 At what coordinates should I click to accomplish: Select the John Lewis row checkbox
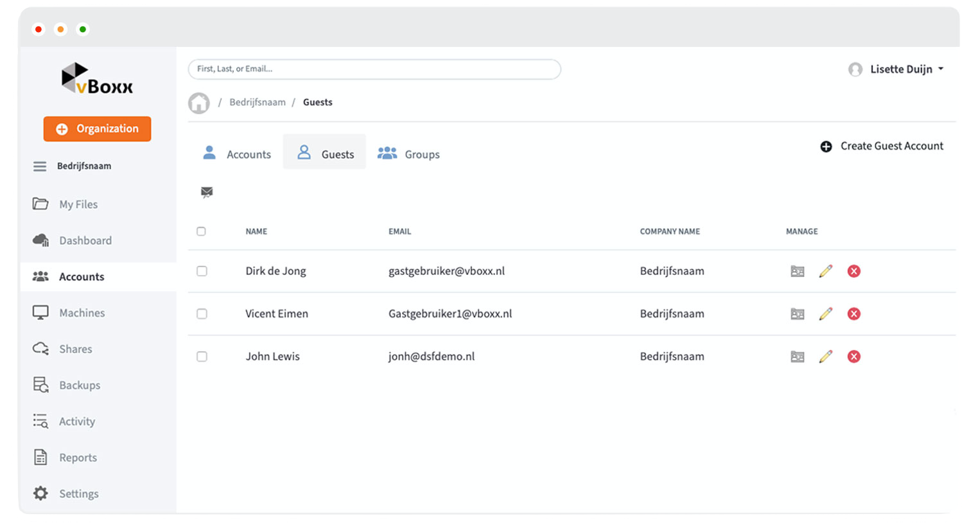tap(202, 357)
